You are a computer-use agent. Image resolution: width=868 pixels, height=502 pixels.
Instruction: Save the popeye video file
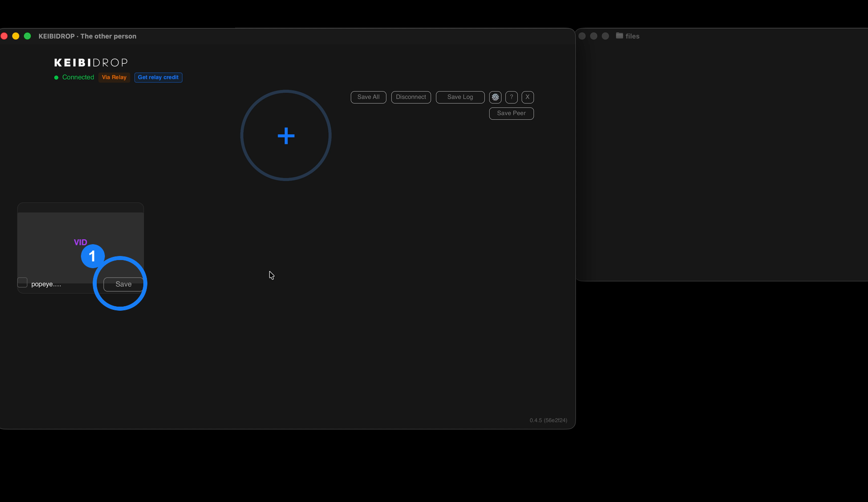[123, 284]
